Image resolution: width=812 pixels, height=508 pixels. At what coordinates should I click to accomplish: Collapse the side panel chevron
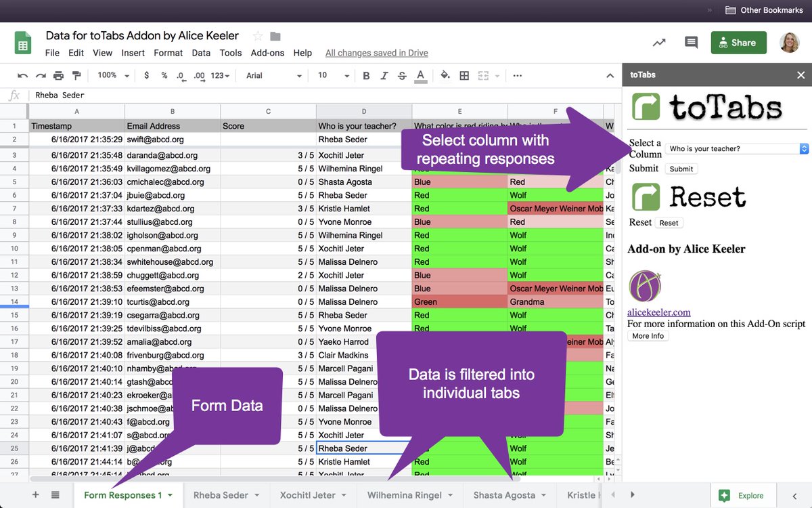click(794, 496)
